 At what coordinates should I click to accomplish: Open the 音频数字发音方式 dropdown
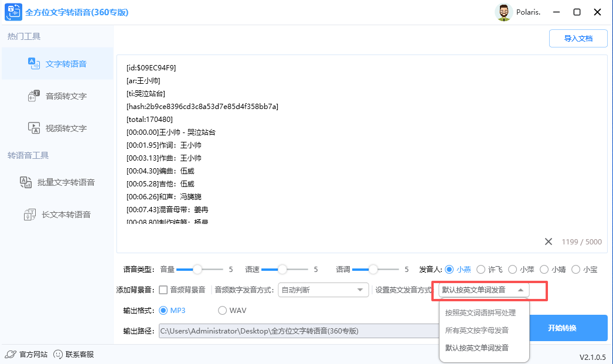pyautogui.click(x=323, y=290)
